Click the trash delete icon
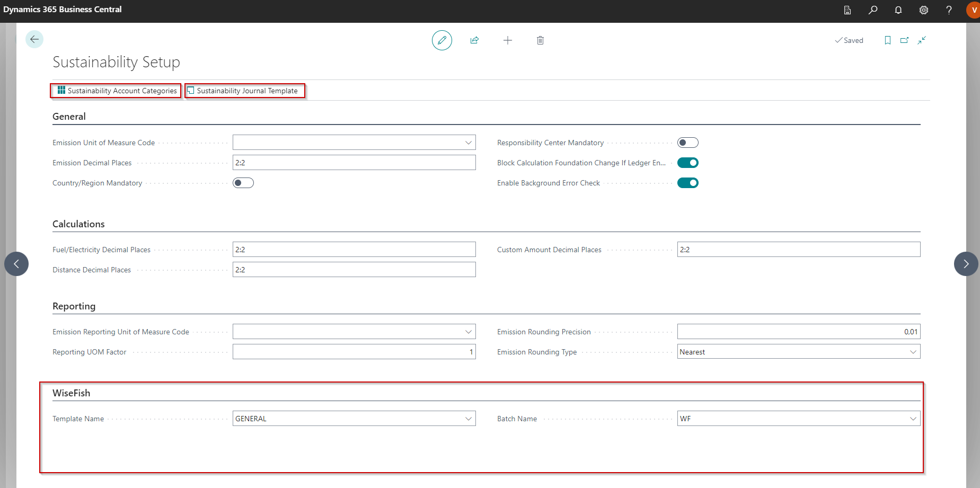The image size is (980, 488). click(540, 40)
